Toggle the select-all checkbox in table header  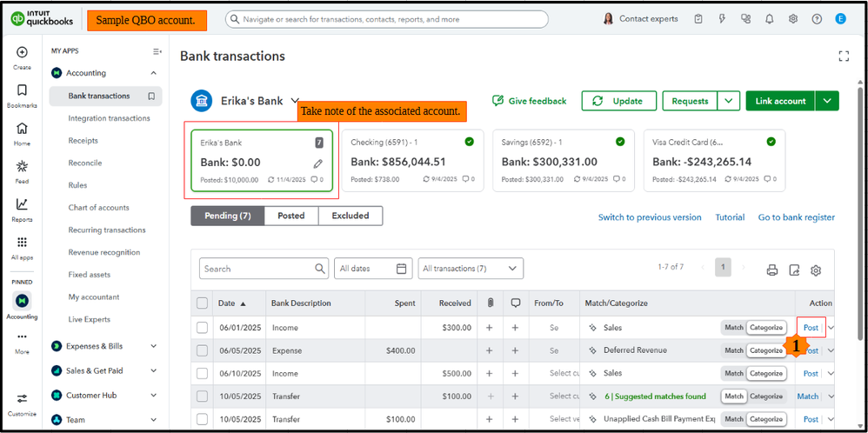(x=203, y=303)
